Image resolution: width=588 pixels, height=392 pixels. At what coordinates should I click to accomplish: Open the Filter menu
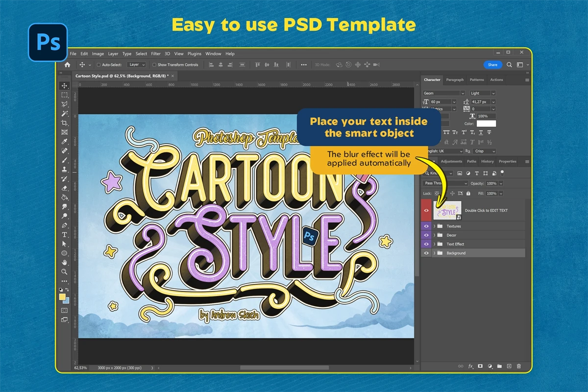coord(156,54)
